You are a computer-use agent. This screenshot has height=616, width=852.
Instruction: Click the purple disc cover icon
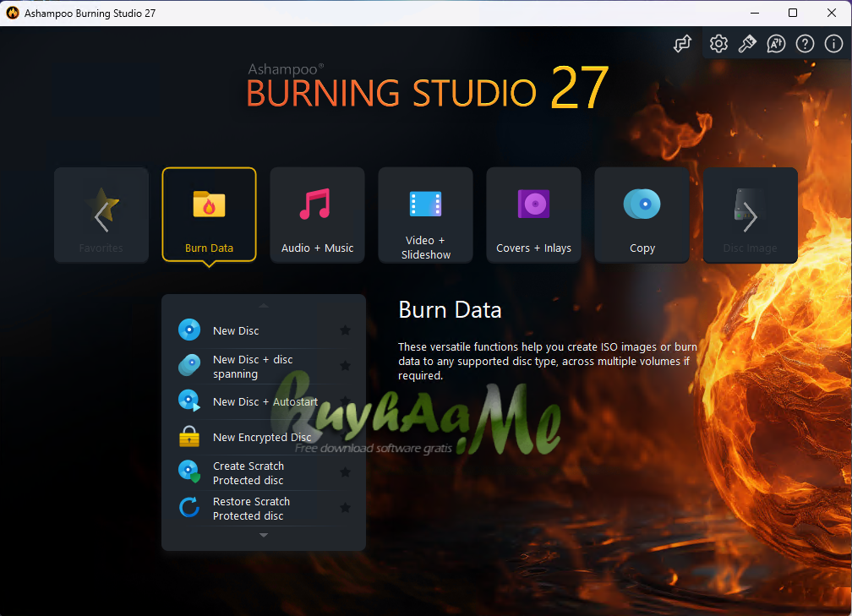pyautogui.click(x=533, y=204)
